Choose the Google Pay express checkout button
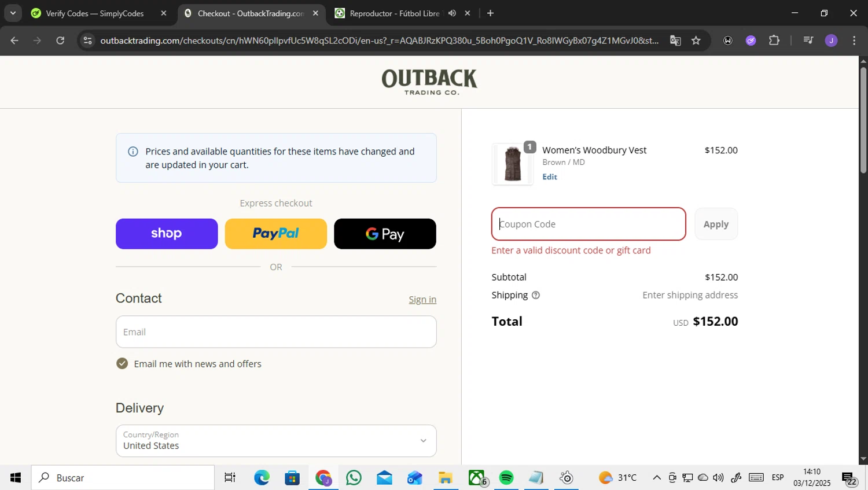The height and width of the screenshot is (490, 868). pos(385,234)
